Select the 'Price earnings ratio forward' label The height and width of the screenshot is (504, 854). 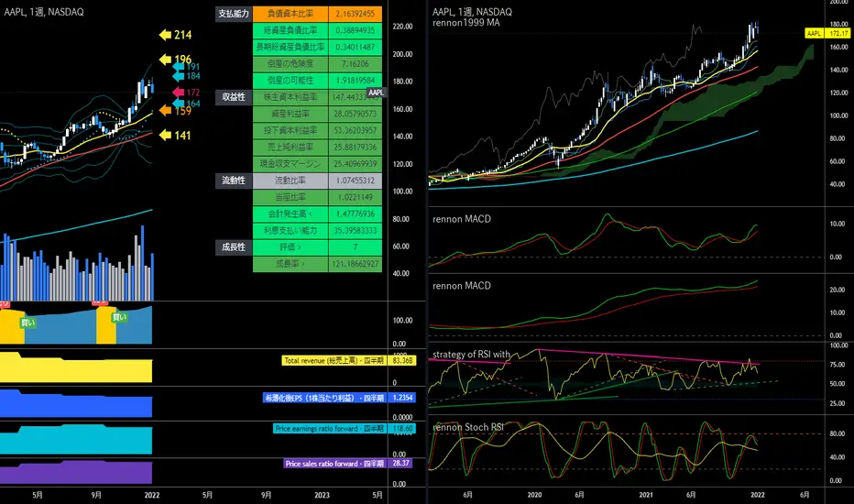tap(330, 429)
